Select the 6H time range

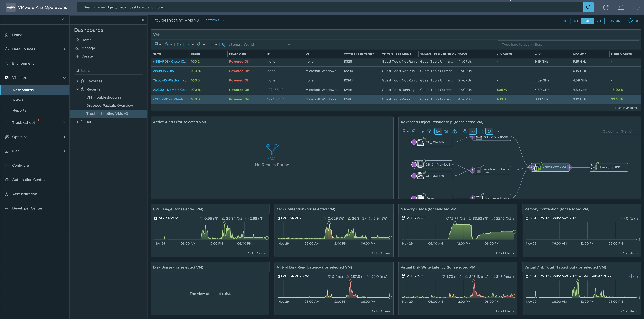pos(576,21)
